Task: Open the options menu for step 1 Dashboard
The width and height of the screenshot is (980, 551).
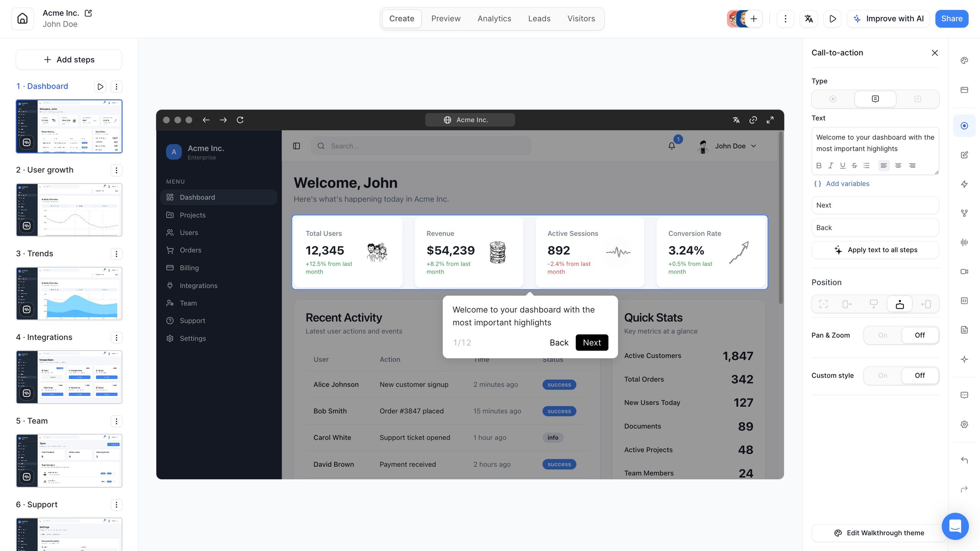Action: (116, 86)
